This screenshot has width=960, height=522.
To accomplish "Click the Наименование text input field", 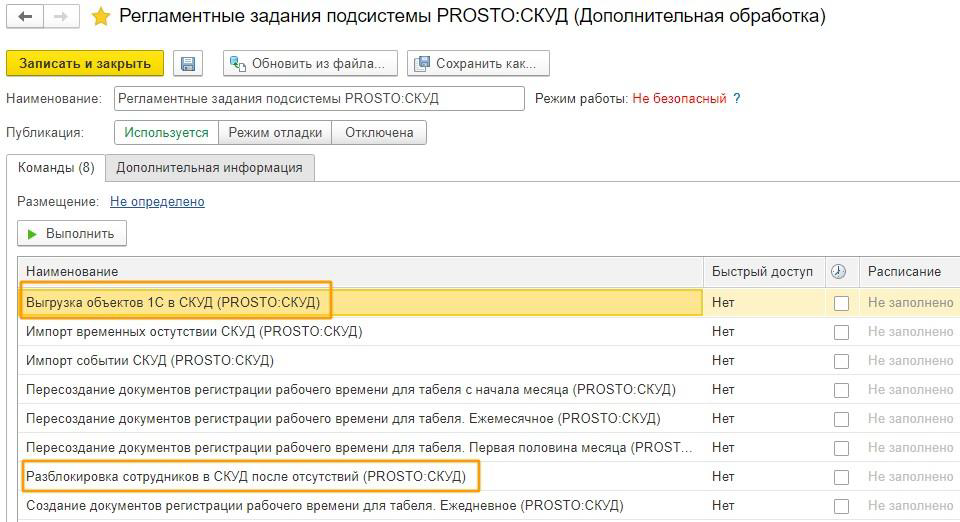I will [319, 99].
